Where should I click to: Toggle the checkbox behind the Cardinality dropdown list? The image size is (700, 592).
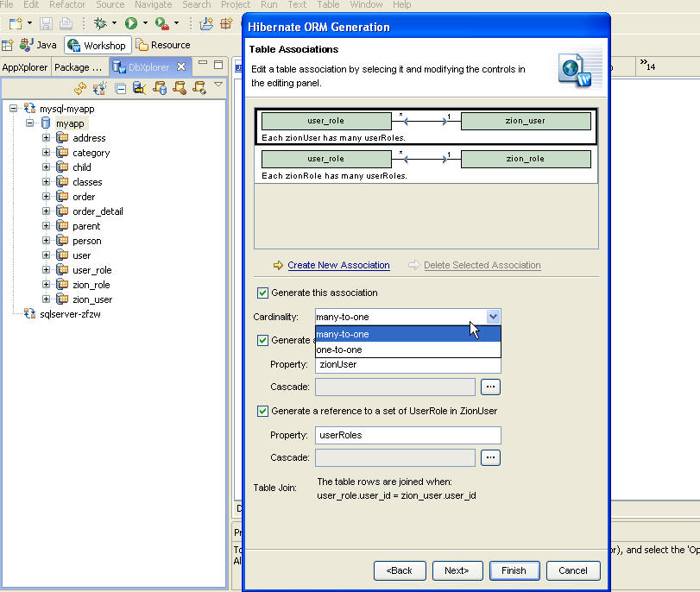click(x=262, y=340)
